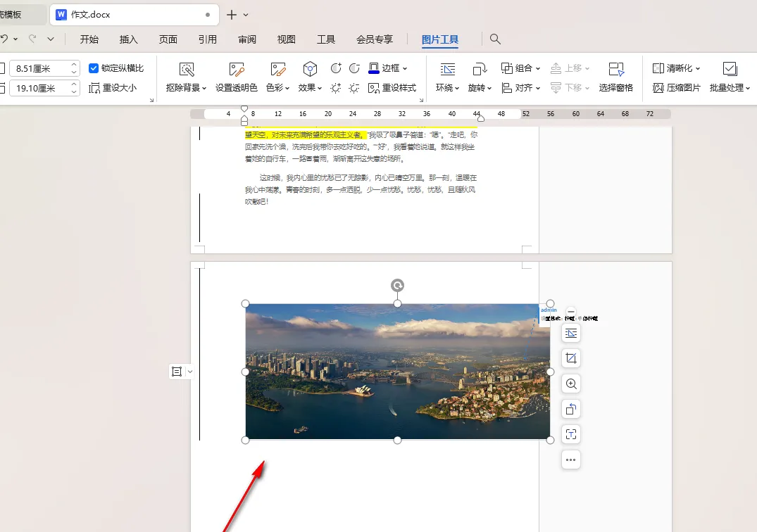
Task: Uncheck the 锁定纵横比 aspect ratio checkbox
Action: [94, 68]
